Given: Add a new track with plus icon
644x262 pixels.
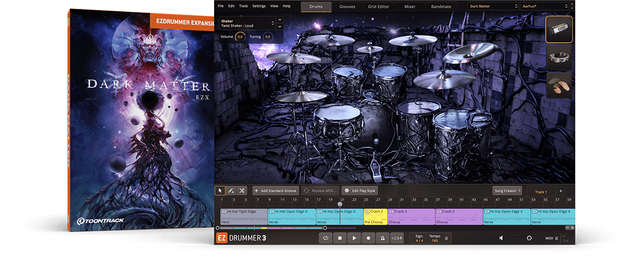Looking at the screenshot, I should click(561, 191).
